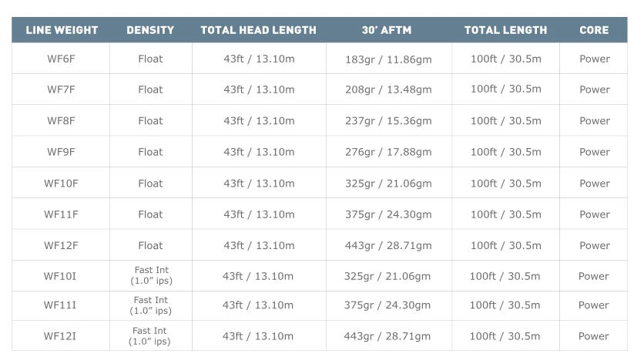Select the WF8F row label
The image size is (644, 364).
coord(62,121)
